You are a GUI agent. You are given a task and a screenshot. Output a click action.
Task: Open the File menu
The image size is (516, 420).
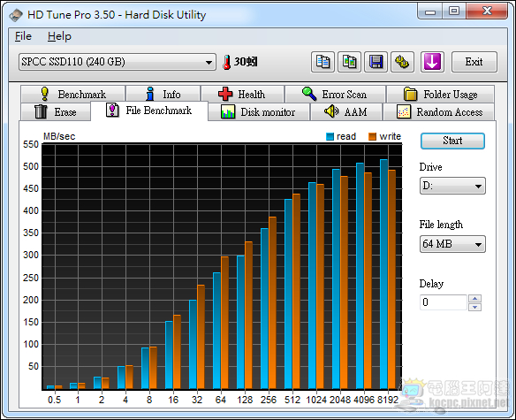point(23,36)
